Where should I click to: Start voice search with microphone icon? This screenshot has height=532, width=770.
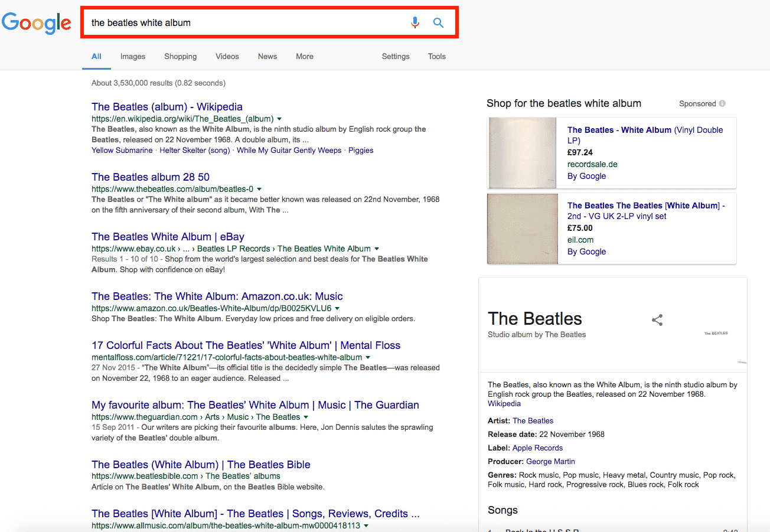click(415, 23)
